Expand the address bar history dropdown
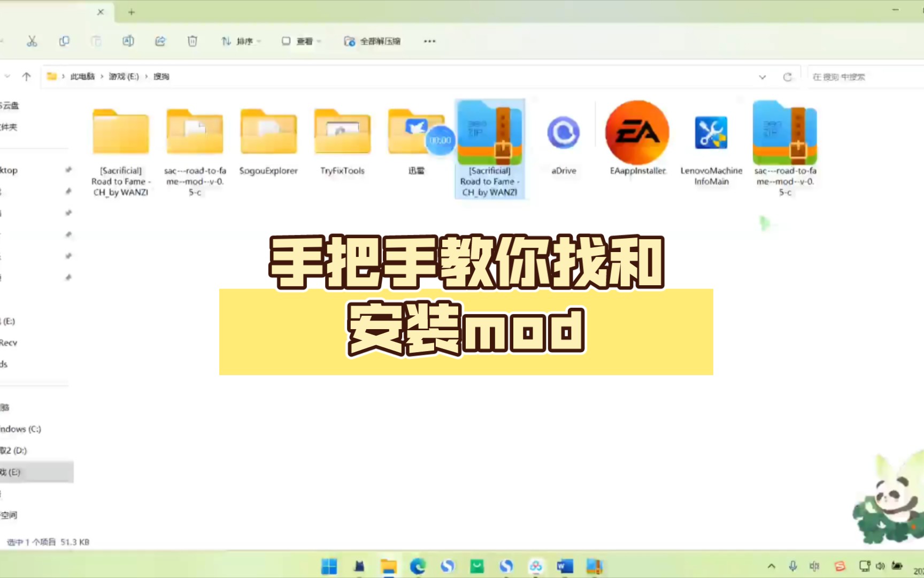This screenshot has height=578, width=924. (762, 77)
